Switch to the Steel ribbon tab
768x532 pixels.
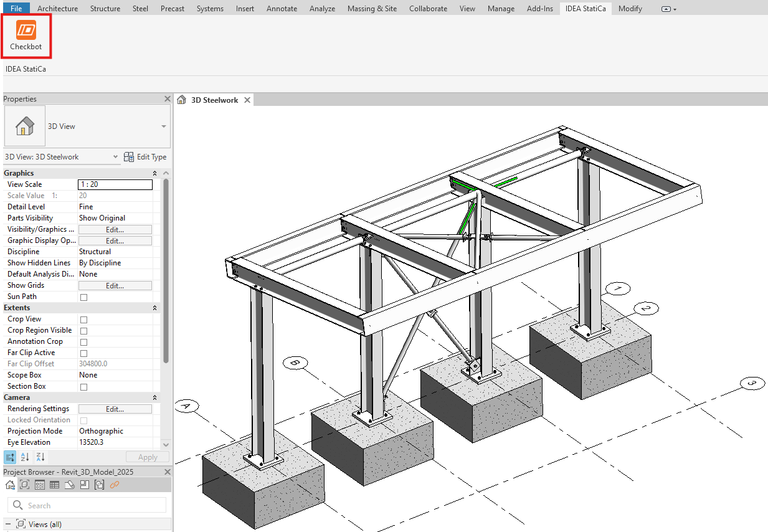click(x=140, y=9)
